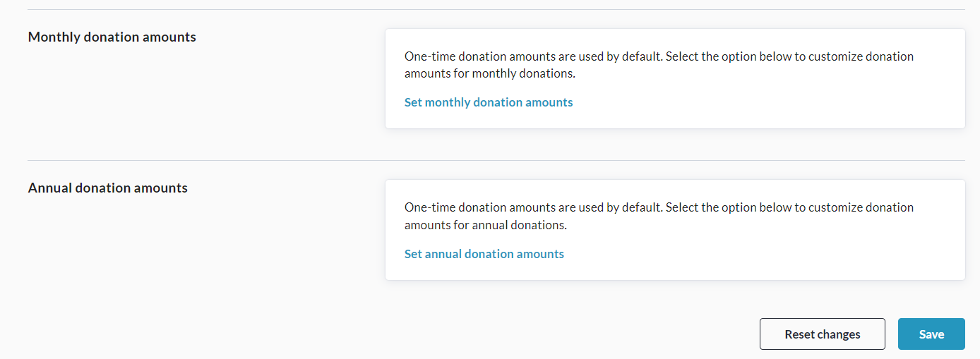
Task: Click the annual card's bottom padding below link
Action: (x=674, y=270)
